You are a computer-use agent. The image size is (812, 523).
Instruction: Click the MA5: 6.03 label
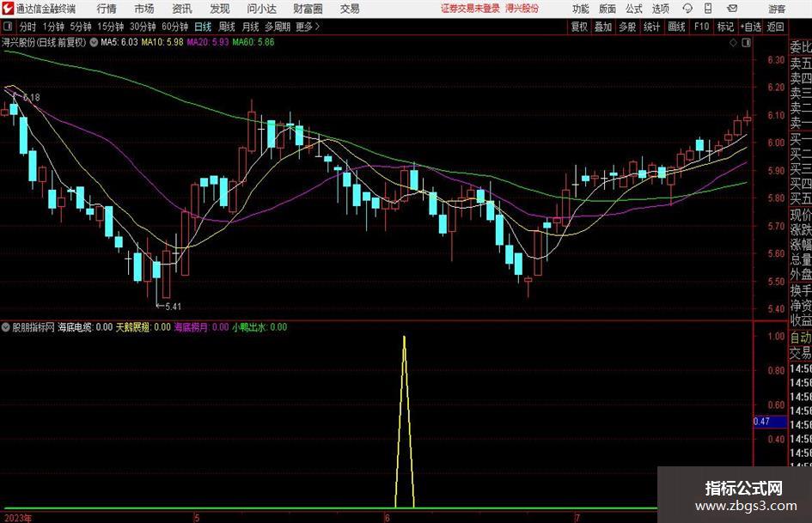(119, 42)
